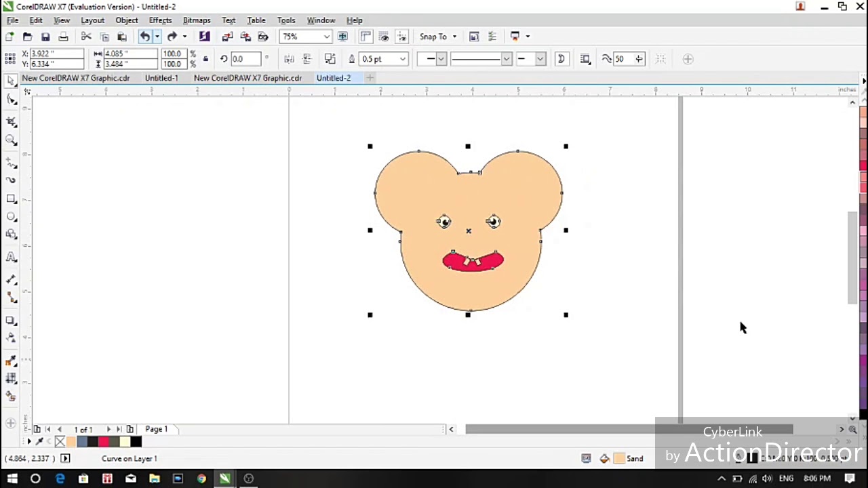The image size is (868, 488).
Task: Pick the black swatch in document palette
Action: coord(136,442)
